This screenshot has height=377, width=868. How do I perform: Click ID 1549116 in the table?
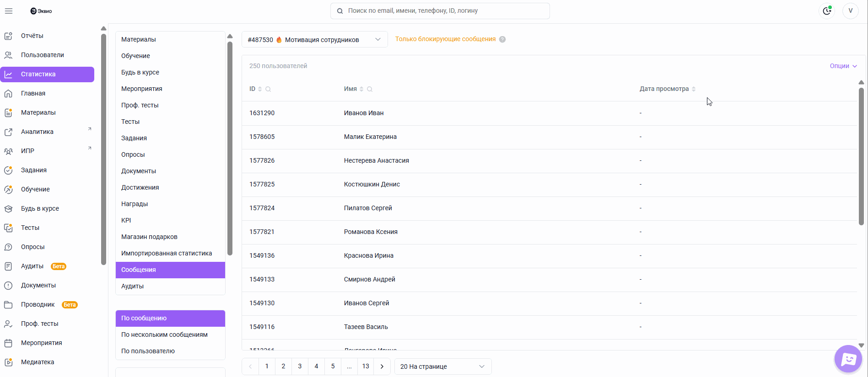[x=262, y=327]
